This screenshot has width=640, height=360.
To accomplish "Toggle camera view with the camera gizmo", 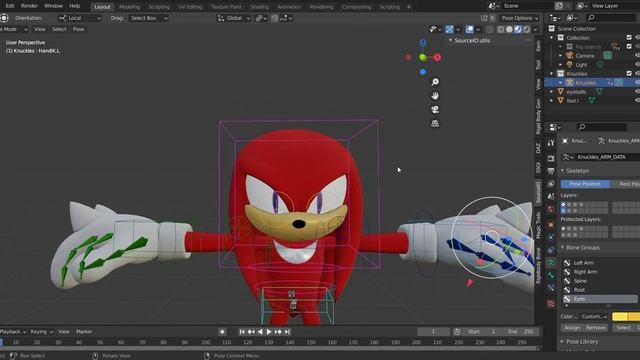I will tap(435, 109).
